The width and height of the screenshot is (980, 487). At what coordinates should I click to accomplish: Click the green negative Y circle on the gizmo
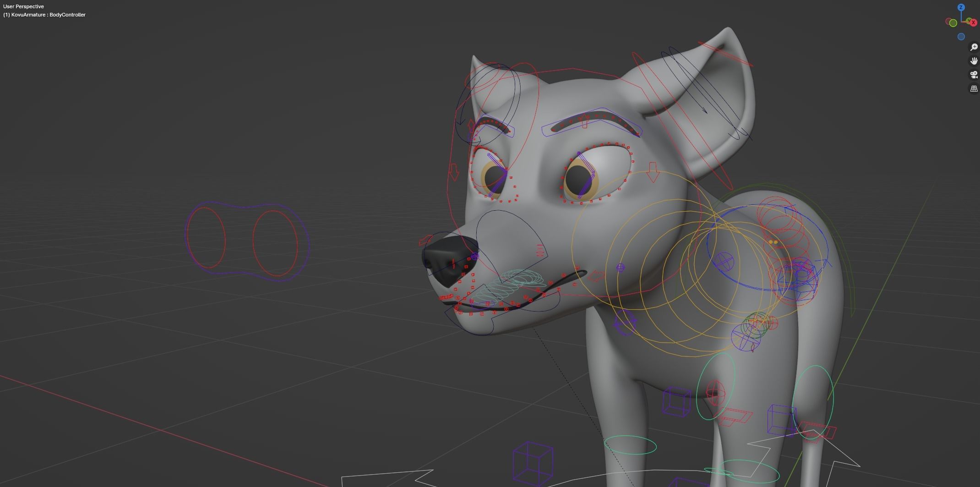pyautogui.click(x=953, y=23)
